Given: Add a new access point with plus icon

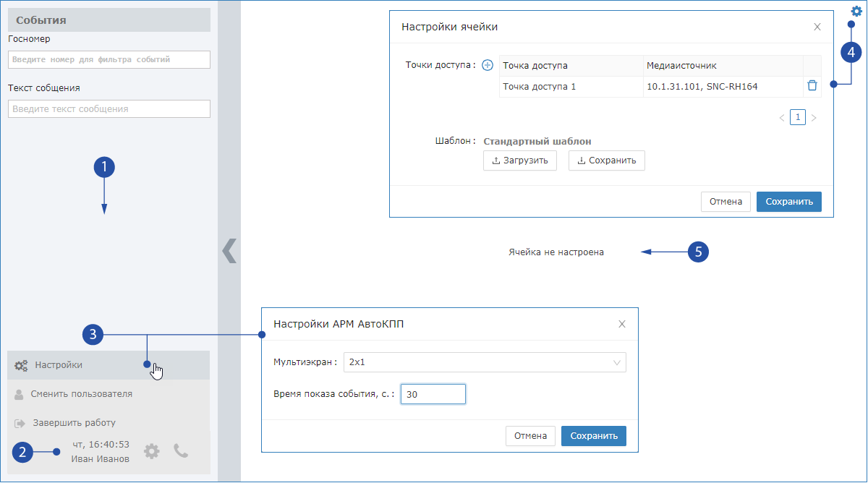Looking at the screenshot, I should [487, 65].
